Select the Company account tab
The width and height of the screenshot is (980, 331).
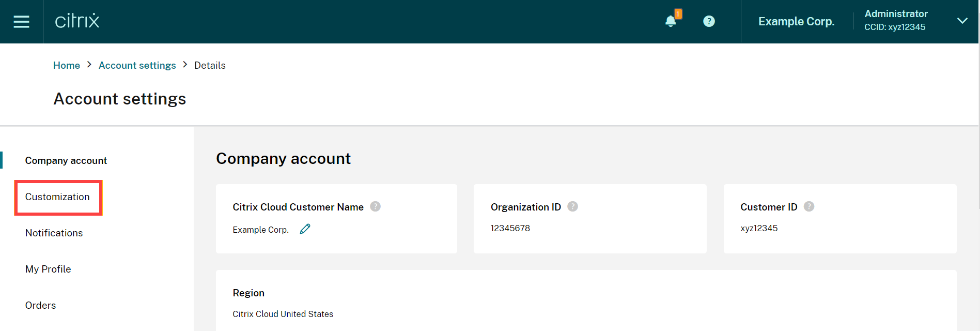66,160
